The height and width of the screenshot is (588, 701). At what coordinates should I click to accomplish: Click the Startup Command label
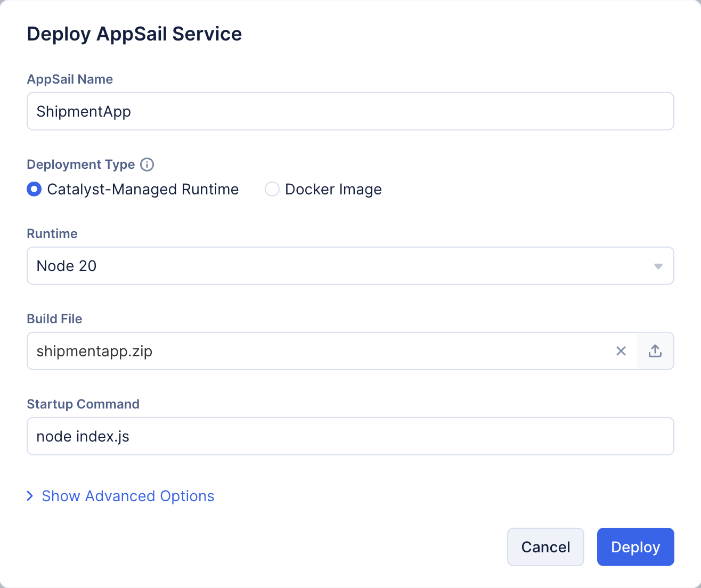pos(83,404)
